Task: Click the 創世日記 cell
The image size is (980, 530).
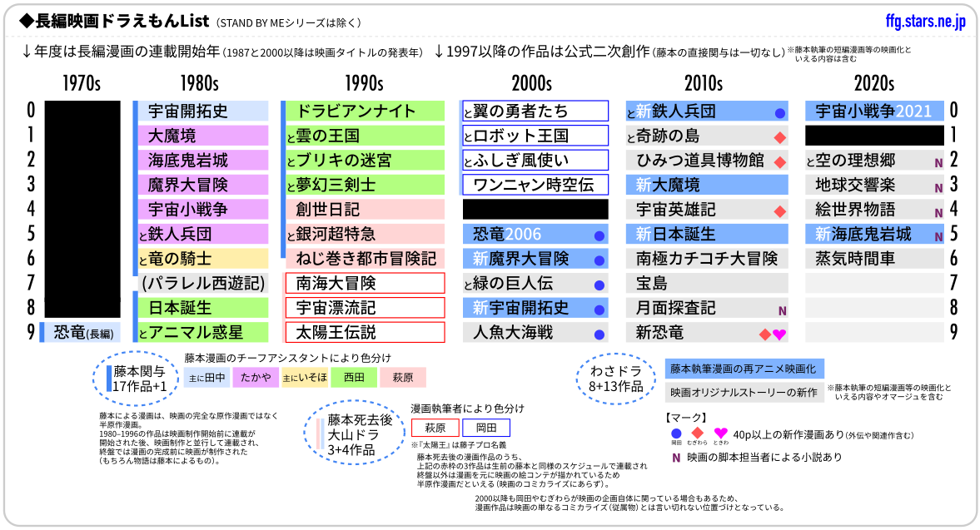Action: click(x=365, y=209)
